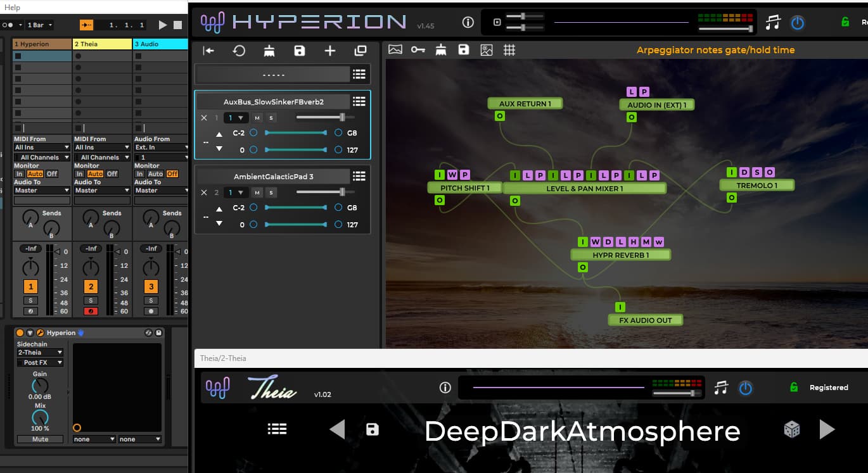This screenshot has width=868, height=473.
Task: Randomize Theia preset with dice icon
Action: (x=791, y=430)
